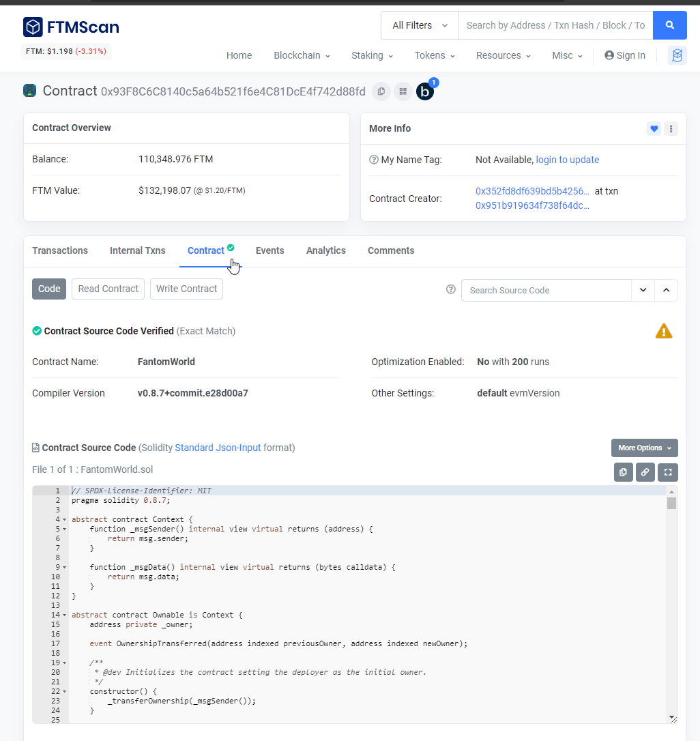Click the document icon beside Contract Source Code
The height and width of the screenshot is (741, 700).
(x=35, y=448)
